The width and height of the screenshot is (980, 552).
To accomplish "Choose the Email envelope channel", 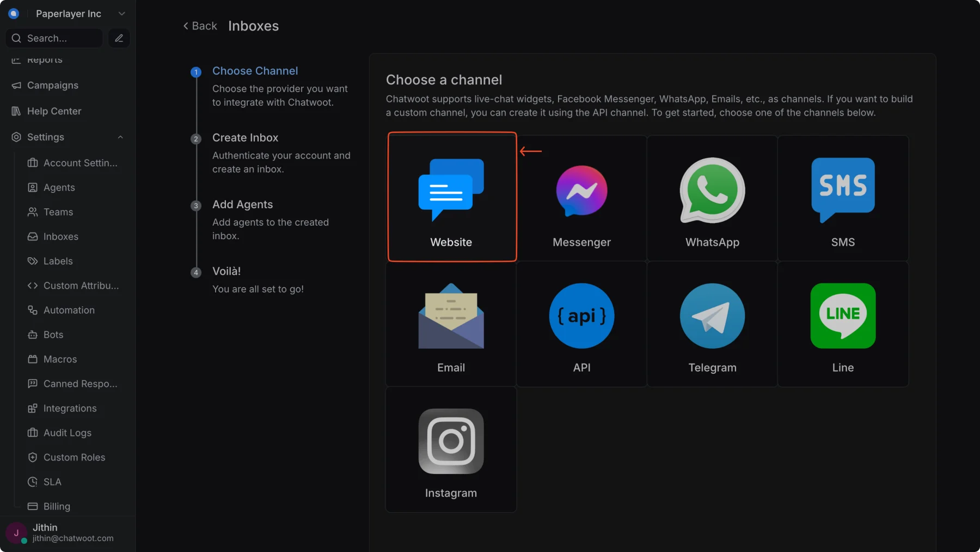I will (x=451, y=316).
